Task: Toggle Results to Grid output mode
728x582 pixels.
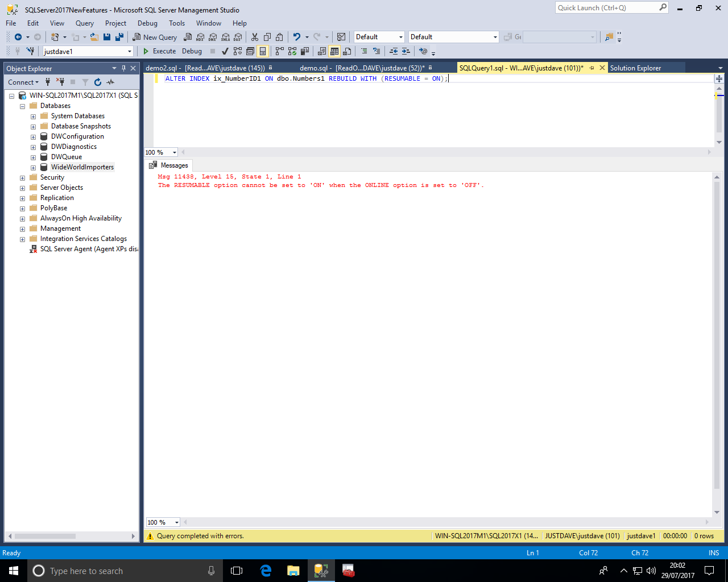Action: pos(334,51)
